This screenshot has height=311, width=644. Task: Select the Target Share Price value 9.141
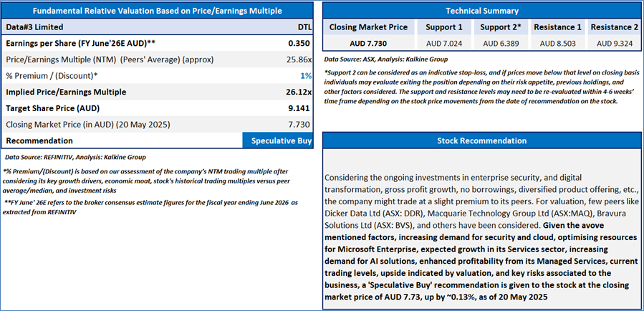298,109
